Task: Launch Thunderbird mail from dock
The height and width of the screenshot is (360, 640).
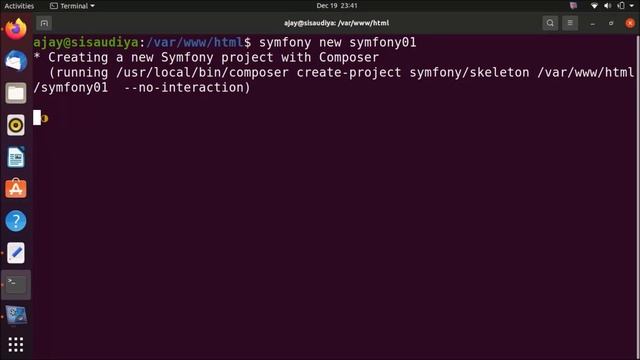Action: (16, 61)
